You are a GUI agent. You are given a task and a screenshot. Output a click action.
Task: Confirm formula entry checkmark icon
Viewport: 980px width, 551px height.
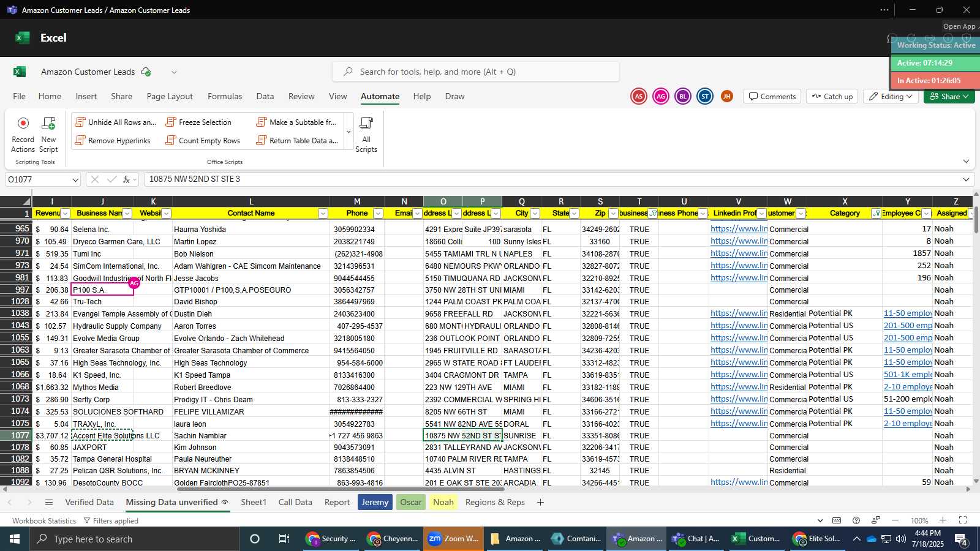click(111, 179)
